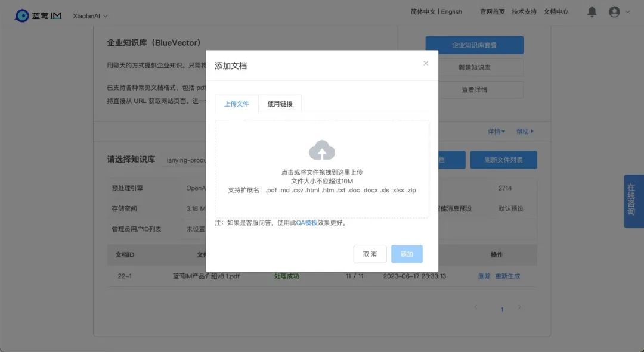The height and width of the screenshot is (352, 644).
Task: Click the Lanying IM logo
Action: [x=38, y=15]
